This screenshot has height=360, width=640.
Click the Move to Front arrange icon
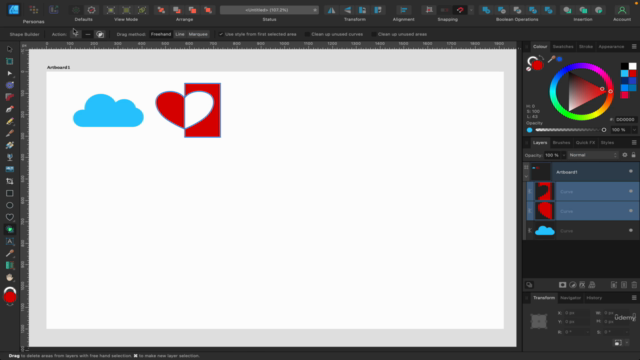(x=208, y=10)
